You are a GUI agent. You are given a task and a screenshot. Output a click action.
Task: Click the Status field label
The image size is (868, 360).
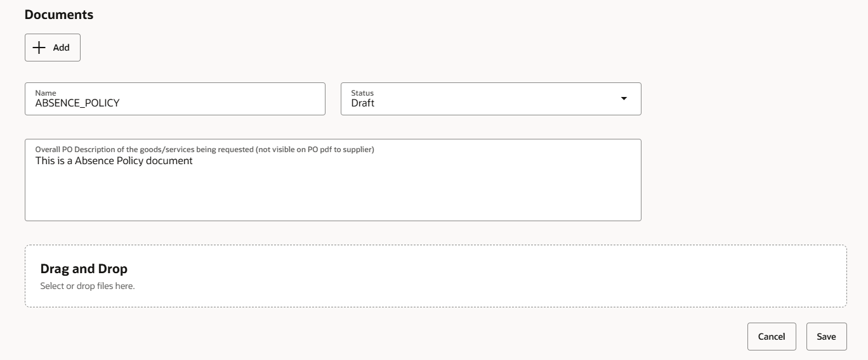(362, 93)
